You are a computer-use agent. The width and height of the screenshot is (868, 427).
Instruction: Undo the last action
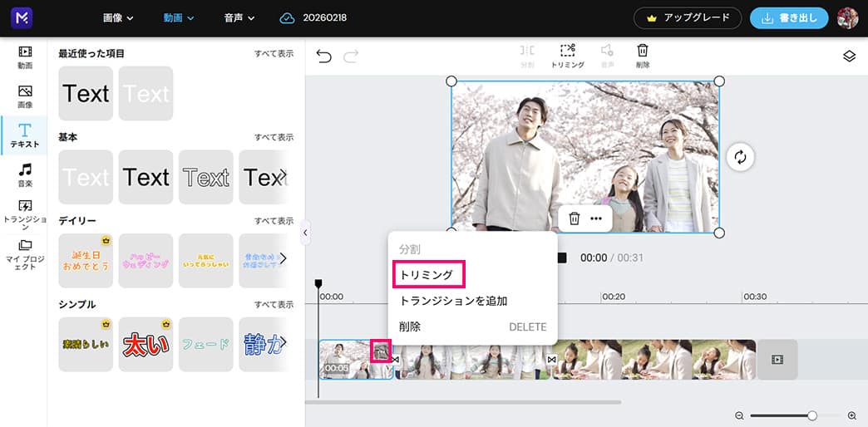coord(324,56)
